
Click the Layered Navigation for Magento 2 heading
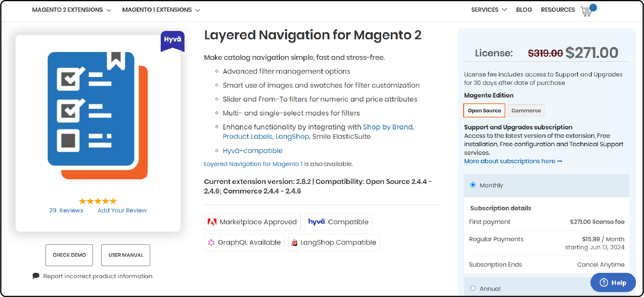(x=313, y=35)
